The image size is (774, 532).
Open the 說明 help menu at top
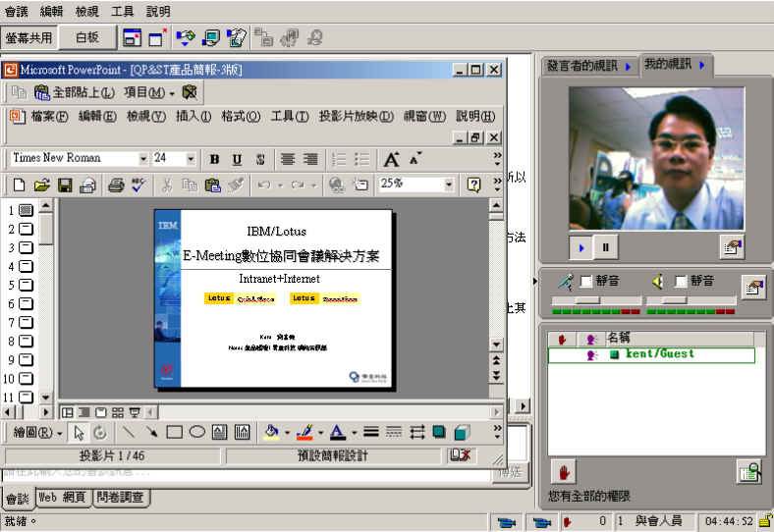point(158,12)
